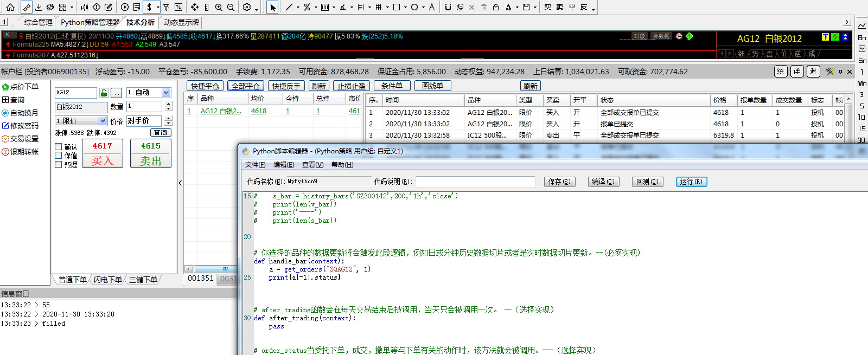Click the green padlock beside AG12 field
The width and height of the screenshot is (868, 355).
click(104, 93)
